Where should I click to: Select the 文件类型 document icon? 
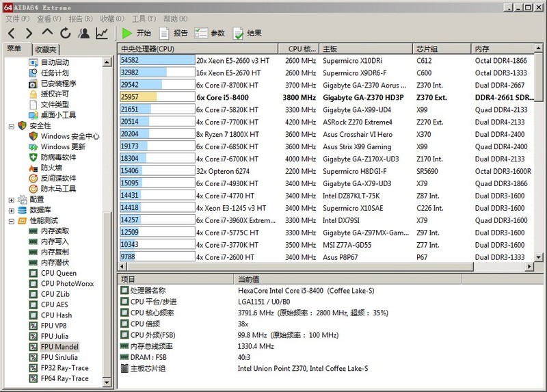click(x=33, y=105)
